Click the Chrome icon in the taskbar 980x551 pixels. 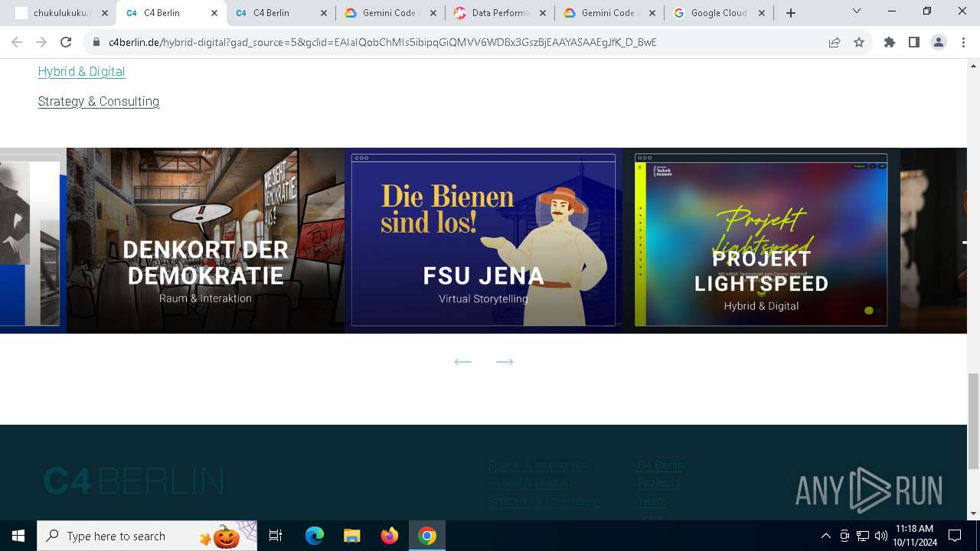coord(427,536)
